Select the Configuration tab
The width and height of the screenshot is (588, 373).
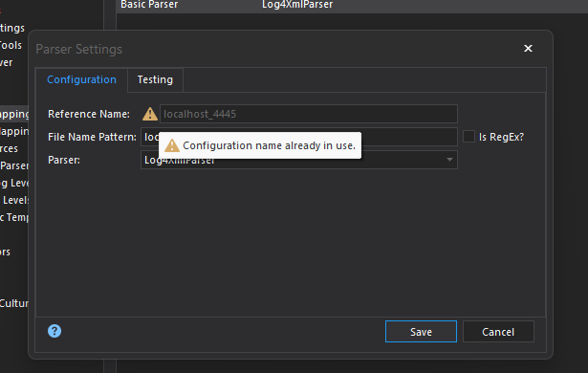click(x=82, y=79)
